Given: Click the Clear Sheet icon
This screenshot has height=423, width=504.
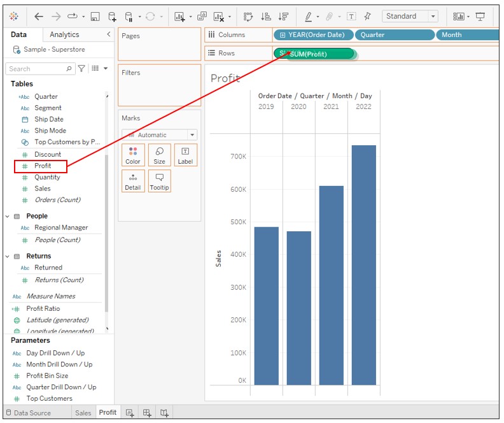Looking at the screenshot, I should [x=218, y=17].
